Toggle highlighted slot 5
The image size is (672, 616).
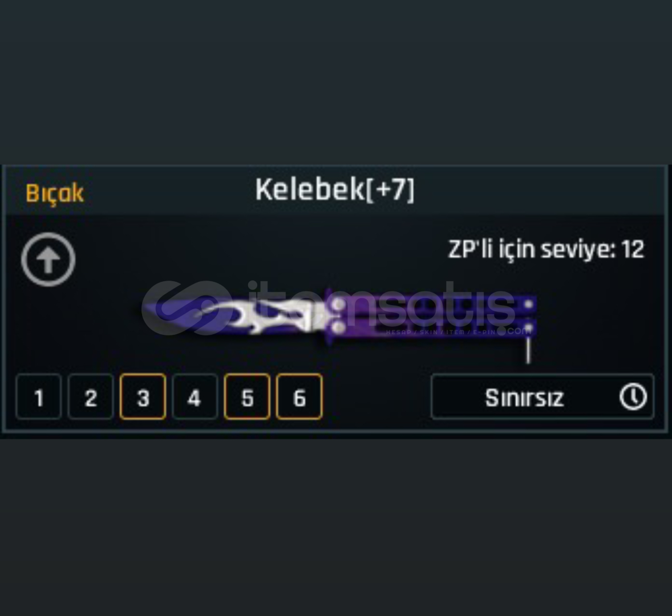coord(247,396)
